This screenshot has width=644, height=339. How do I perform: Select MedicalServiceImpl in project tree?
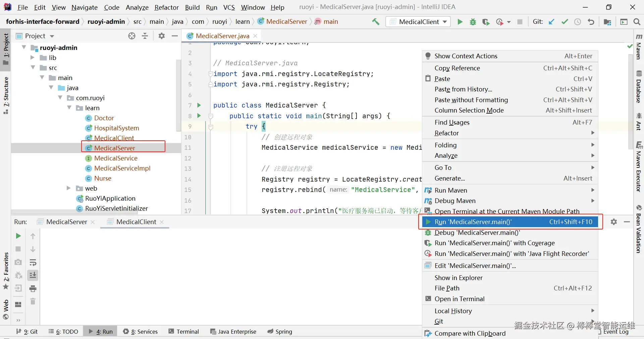(x=122, y=168)
